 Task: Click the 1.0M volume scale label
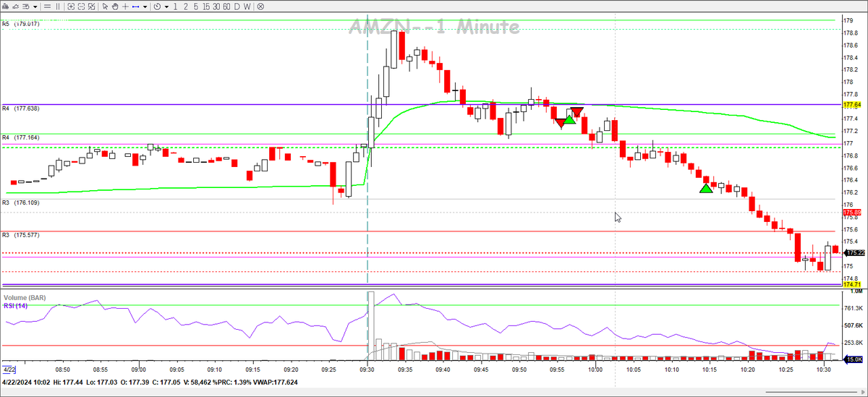click(x=856, y=291)
